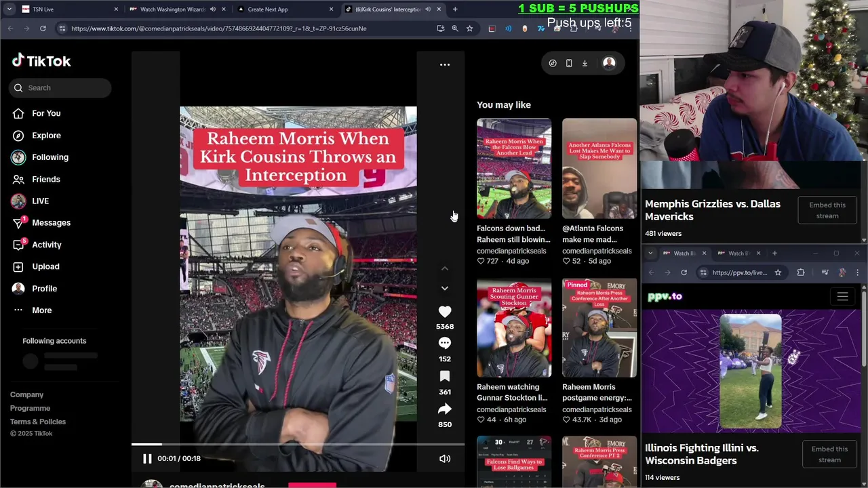Open '@Atlanta Falcons make me mad' thumbnail

tap(599, 169)
